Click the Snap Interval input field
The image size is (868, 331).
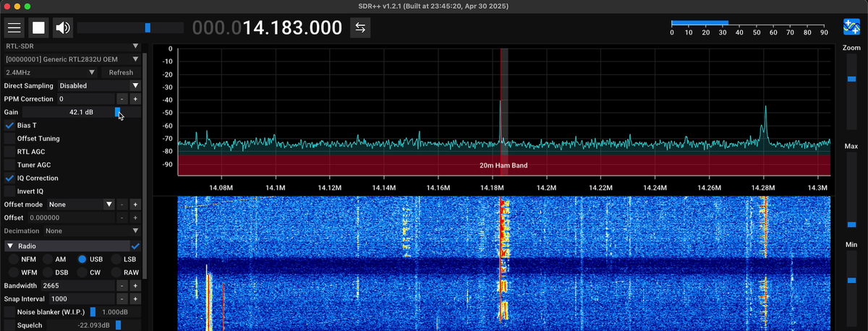click(x=81, y=298)
